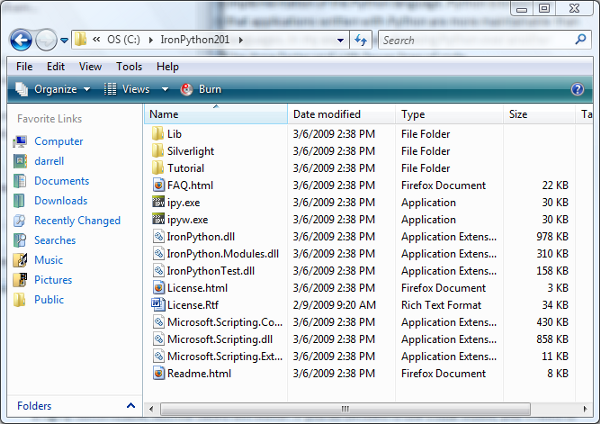Select IronPython201 in the address bar
This screenshot has height=424, width=600.
[x=195, y=39]
